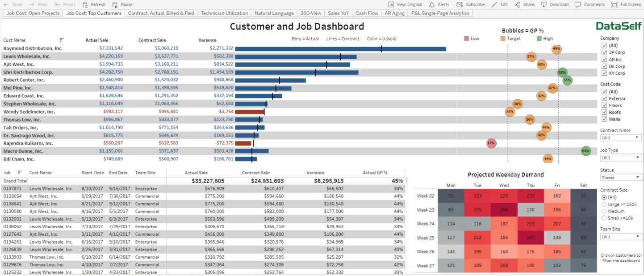This screenshot has width=644, height=276.
Task: Toggle the Roofs cost code checkbox
Action: coord(604,112)
